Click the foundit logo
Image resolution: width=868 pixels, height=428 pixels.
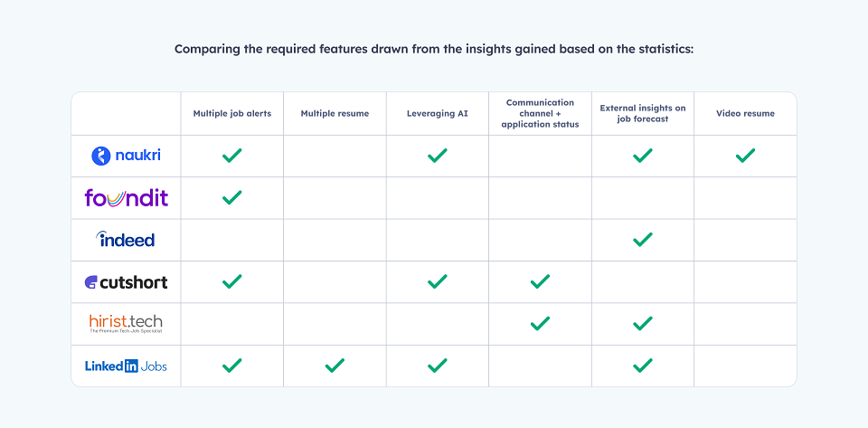127,197
